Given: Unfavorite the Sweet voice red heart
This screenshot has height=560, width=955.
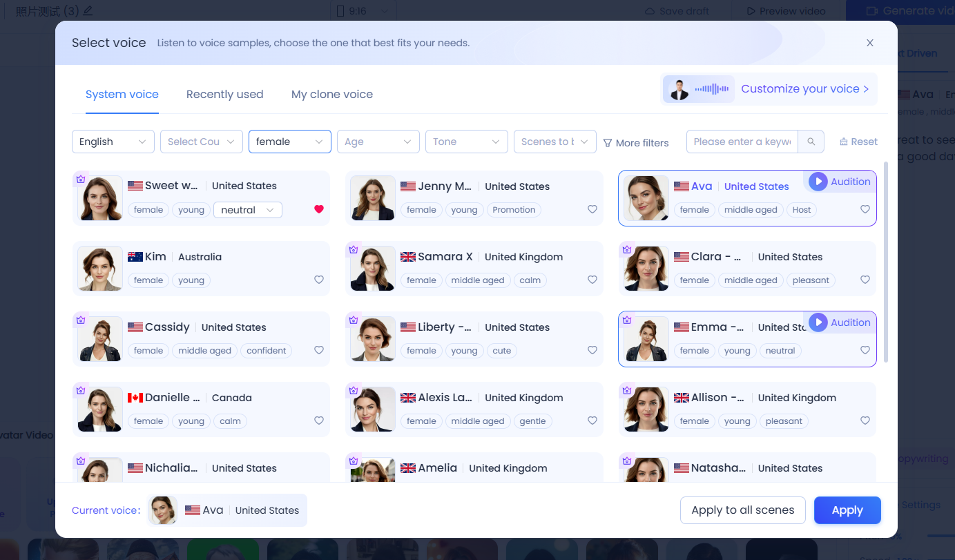Looking at the screenshot, I should (319, 209).
